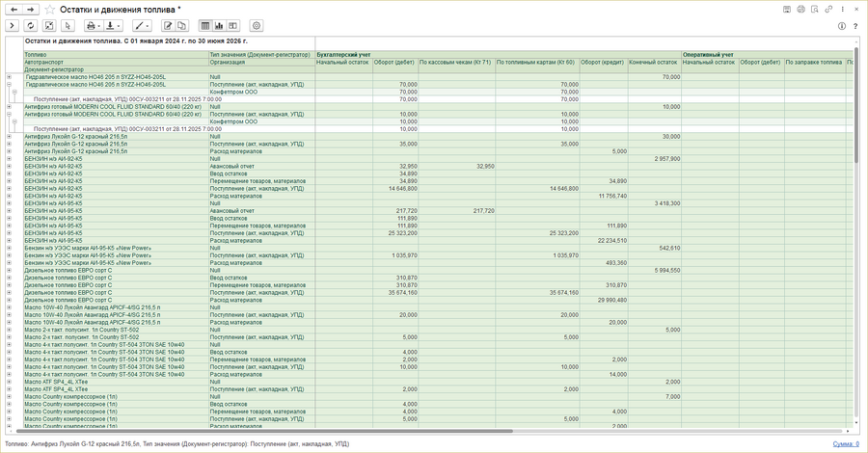This screenshot has width=868, height=453.
Task: Click the Организация header cell
Action: pyautogui.click(x=261, y=63)
